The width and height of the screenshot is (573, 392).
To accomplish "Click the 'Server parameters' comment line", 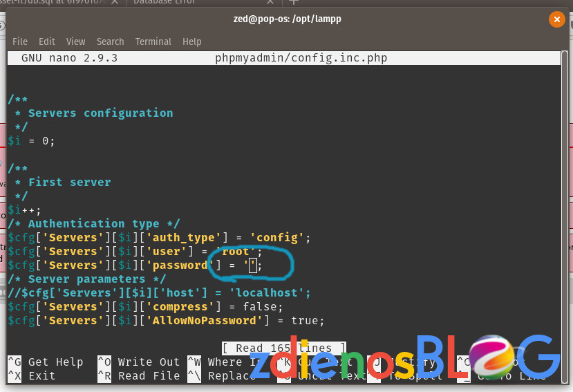I will click(x=87, y=279).
